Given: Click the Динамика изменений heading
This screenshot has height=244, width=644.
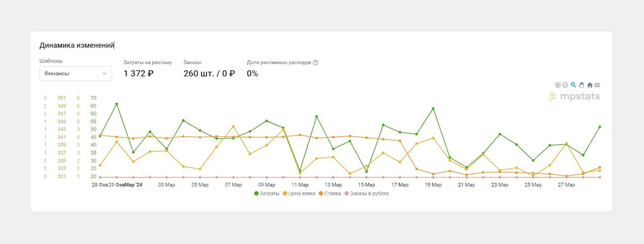Looking at the screenshot, I should [x=77, y=45].
